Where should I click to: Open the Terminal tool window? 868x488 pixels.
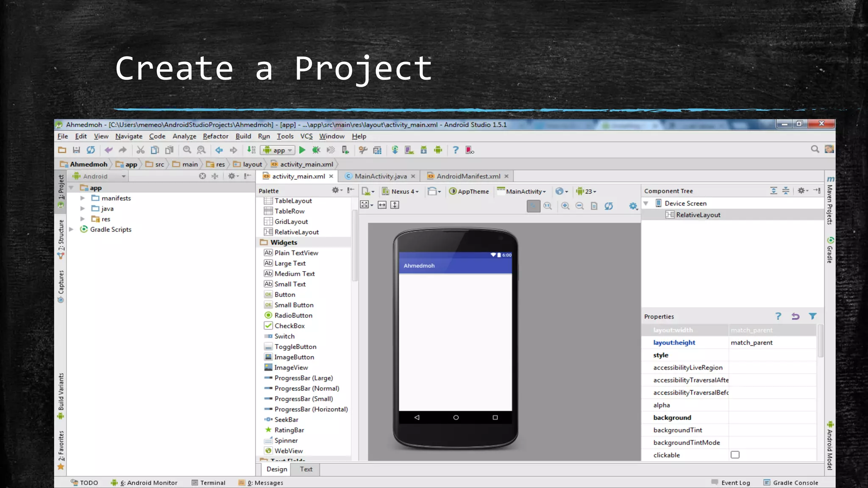(x=208, y=483)
